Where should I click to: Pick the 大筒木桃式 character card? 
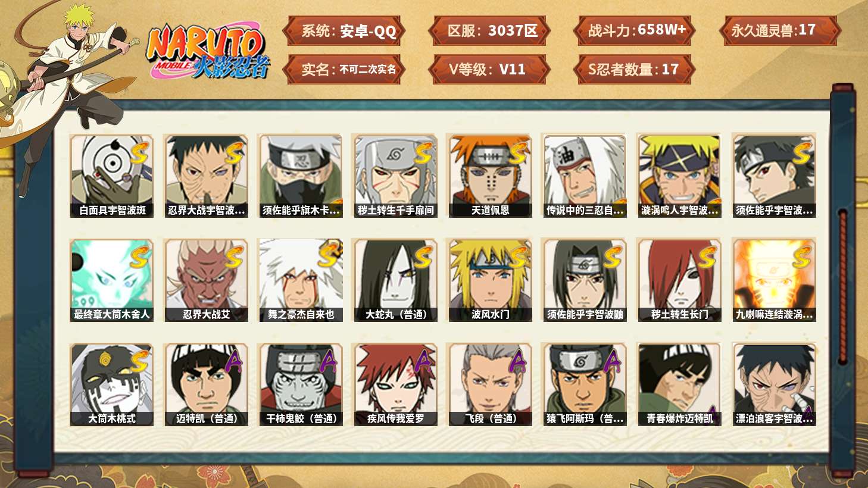pyautogui.click(x=112, y=384)
